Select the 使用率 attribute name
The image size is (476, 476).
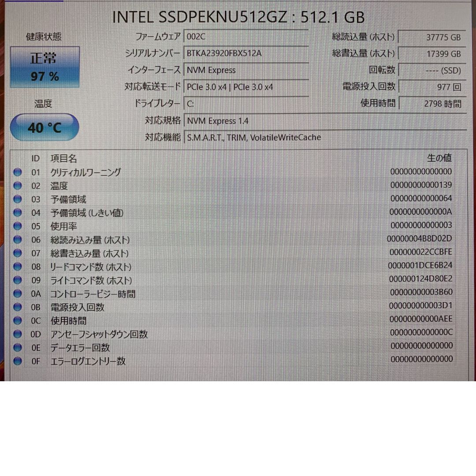point(63,226)
